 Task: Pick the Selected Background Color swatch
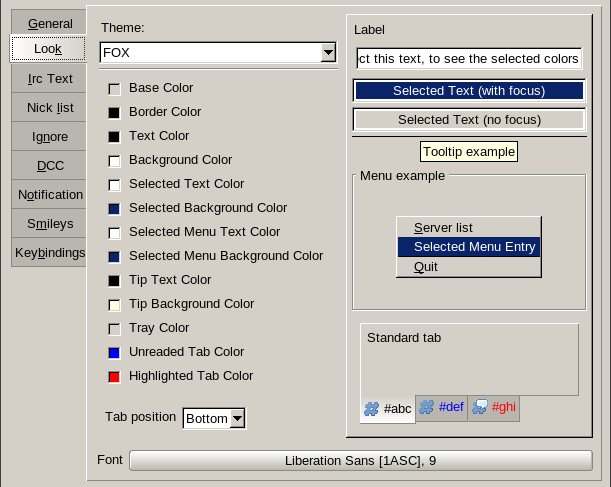[114, 209]
